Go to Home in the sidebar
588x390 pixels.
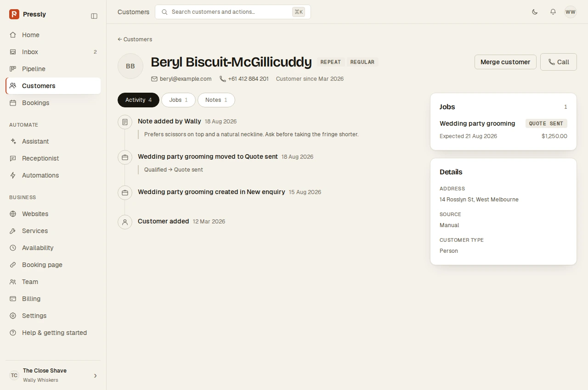pyautogui.click(x=53, y=35)
